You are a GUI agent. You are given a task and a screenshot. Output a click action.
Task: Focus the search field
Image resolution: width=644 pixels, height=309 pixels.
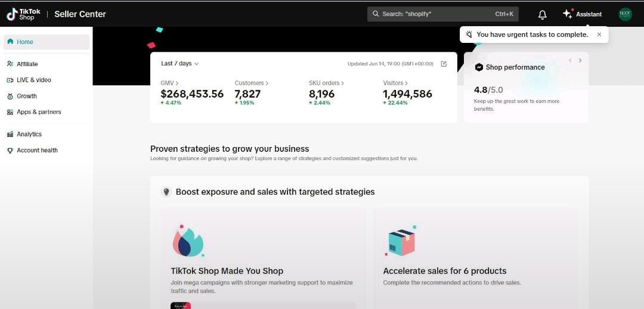[442, 14]
